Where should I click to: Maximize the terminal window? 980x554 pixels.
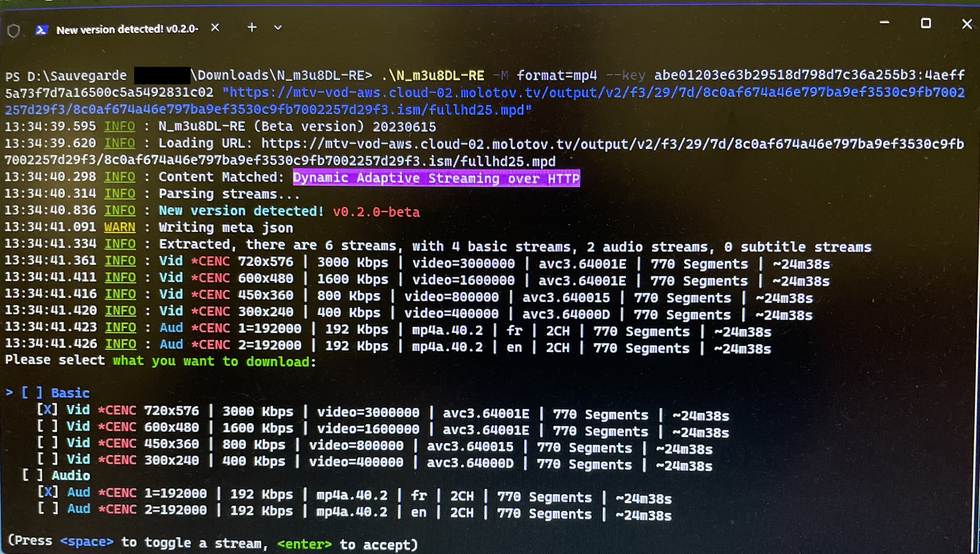pos(926,24)
